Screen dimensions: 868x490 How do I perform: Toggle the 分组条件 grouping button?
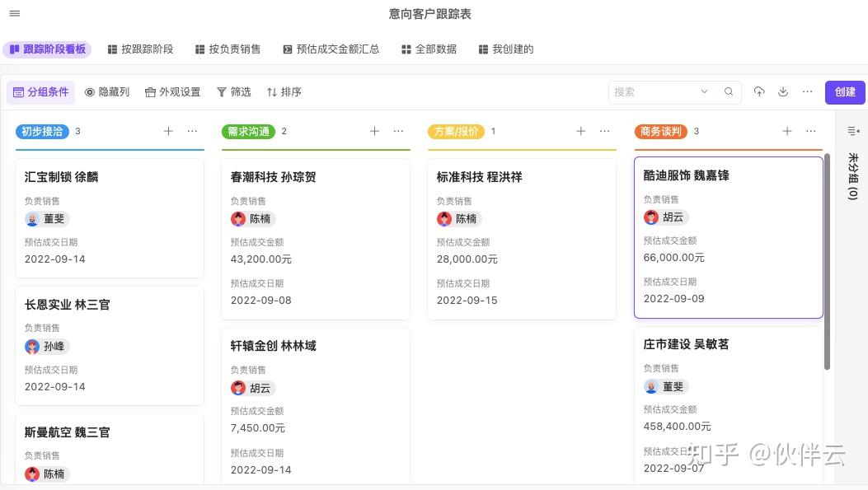(x=40, y=92)
